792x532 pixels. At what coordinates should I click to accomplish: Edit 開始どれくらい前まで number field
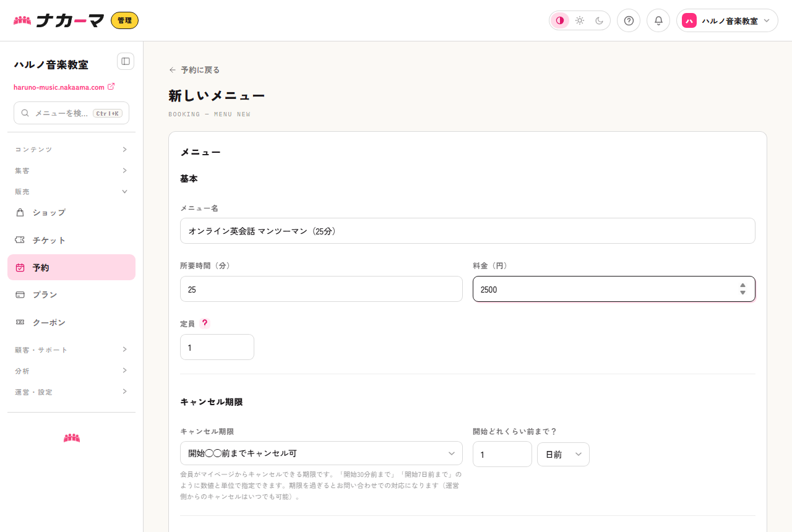click(x=502, y=454)
